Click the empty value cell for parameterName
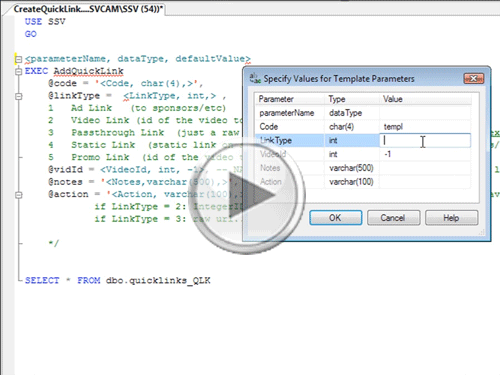500x375 pixels. pos(425,113)
